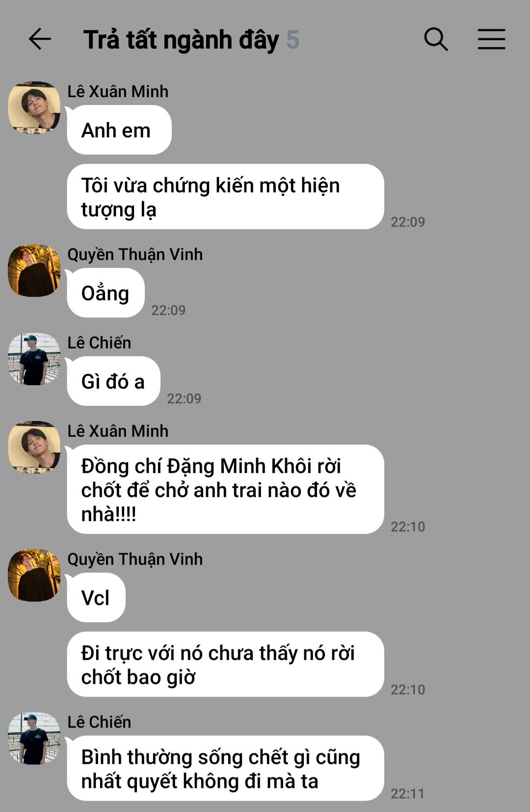
Task: Tap sender name 'Quyền Thuận Vinh' above 'Oẳng'
Action: pos(135,255)
